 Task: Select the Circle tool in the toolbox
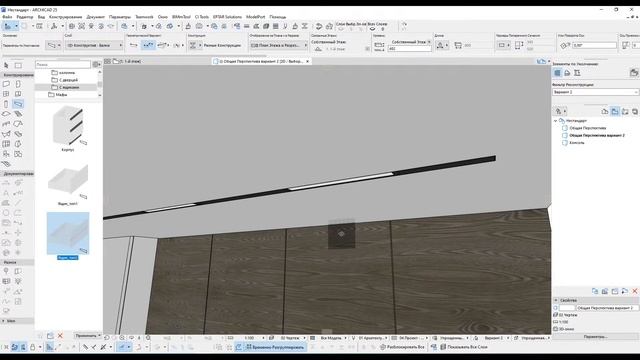pos(6,213)
